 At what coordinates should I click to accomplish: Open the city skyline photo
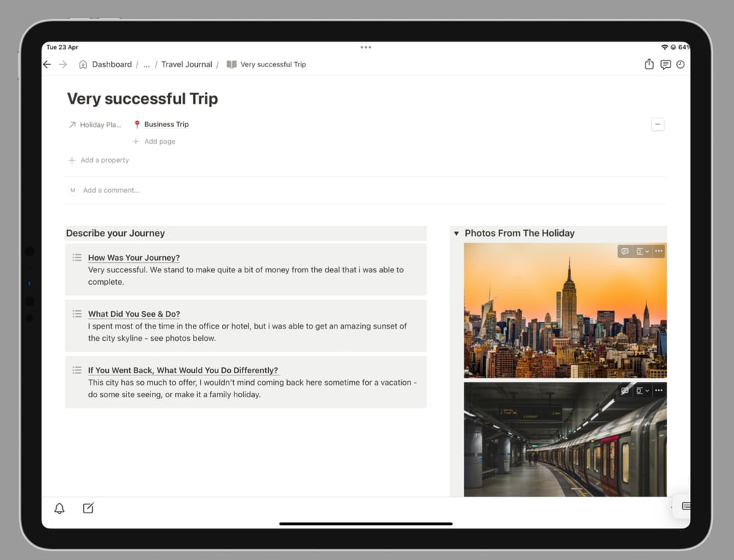click(565, 310)
